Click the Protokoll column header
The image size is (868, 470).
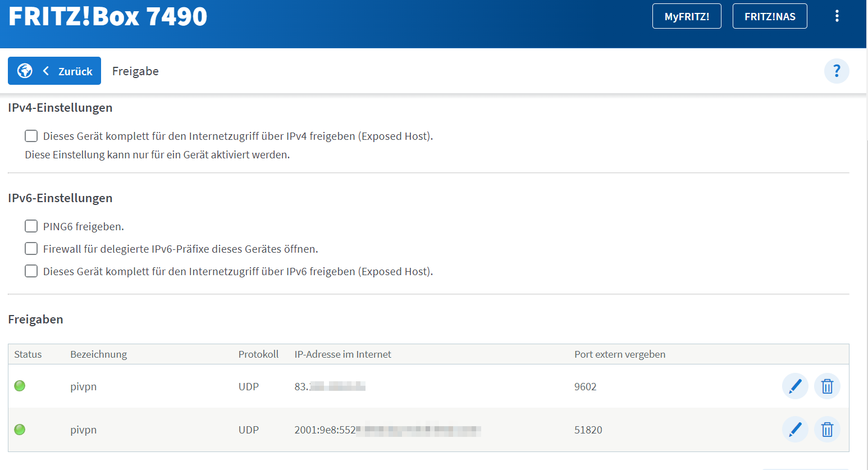coord(258,354)
